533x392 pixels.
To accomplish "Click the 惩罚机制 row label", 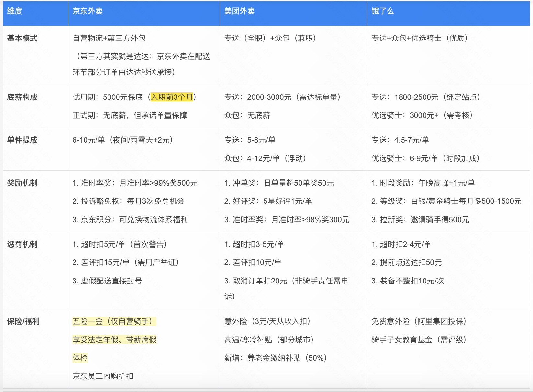I will [x=22, y=244].
